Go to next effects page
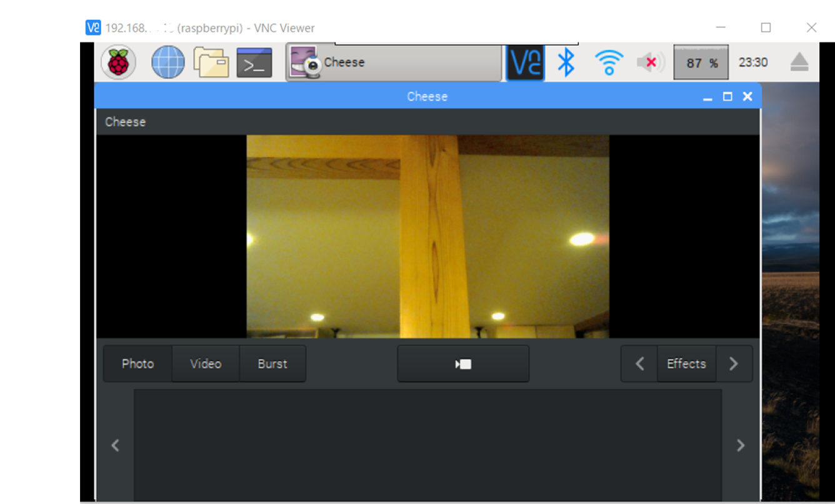The image size is (835, 504). (734, 363)
